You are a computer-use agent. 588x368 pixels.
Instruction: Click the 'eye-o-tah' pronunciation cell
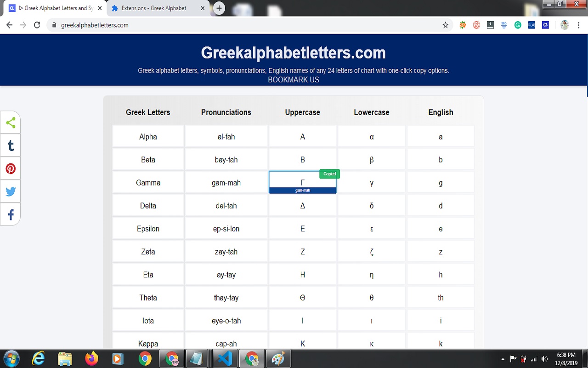coord(226,321)
